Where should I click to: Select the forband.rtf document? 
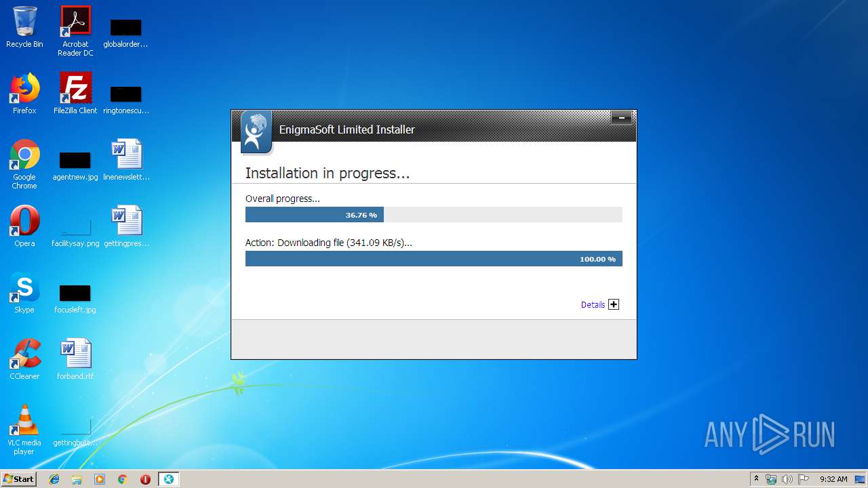pyautogui.click(x=75, y=359)
